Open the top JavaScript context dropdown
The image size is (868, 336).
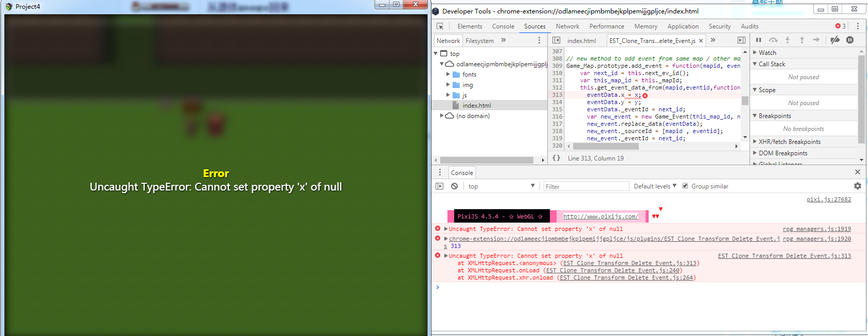tap(502, 186)
